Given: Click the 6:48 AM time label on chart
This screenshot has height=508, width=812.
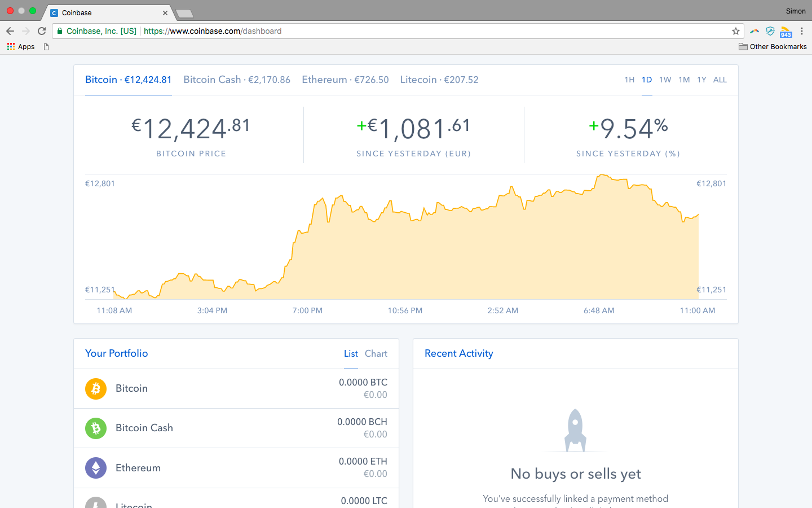Looking at the screenshot, I should [x=599, y=310].
